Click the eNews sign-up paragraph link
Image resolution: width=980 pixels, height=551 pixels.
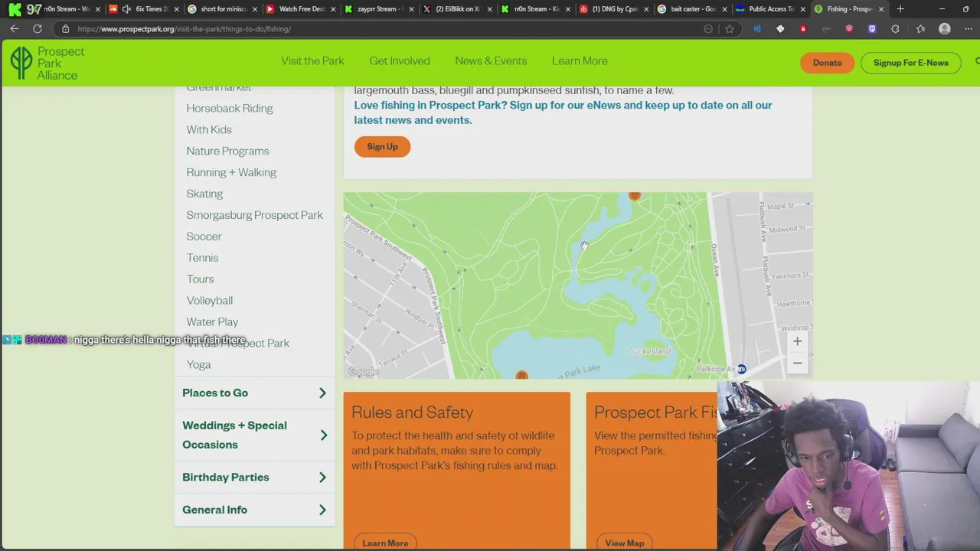point(563,112)
